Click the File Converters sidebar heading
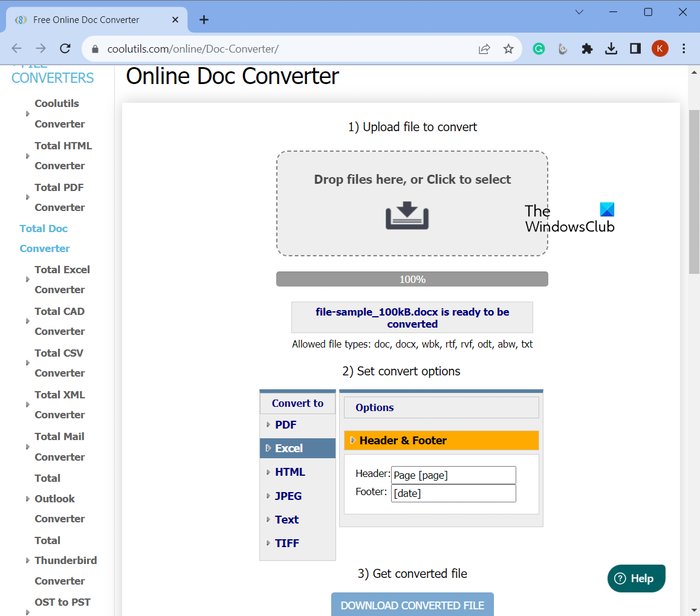The width and height of the screenshot is (700, 616). click(x=52, y=78)
